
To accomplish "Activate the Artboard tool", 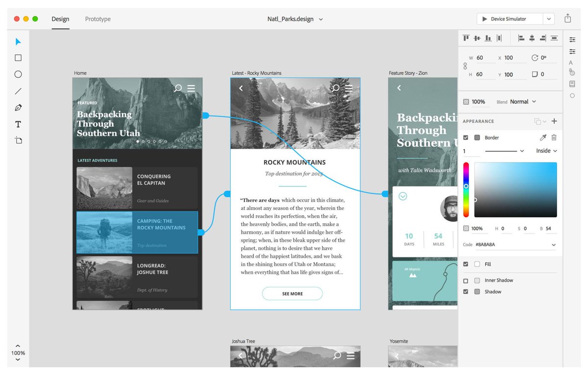I will (18, 140).
